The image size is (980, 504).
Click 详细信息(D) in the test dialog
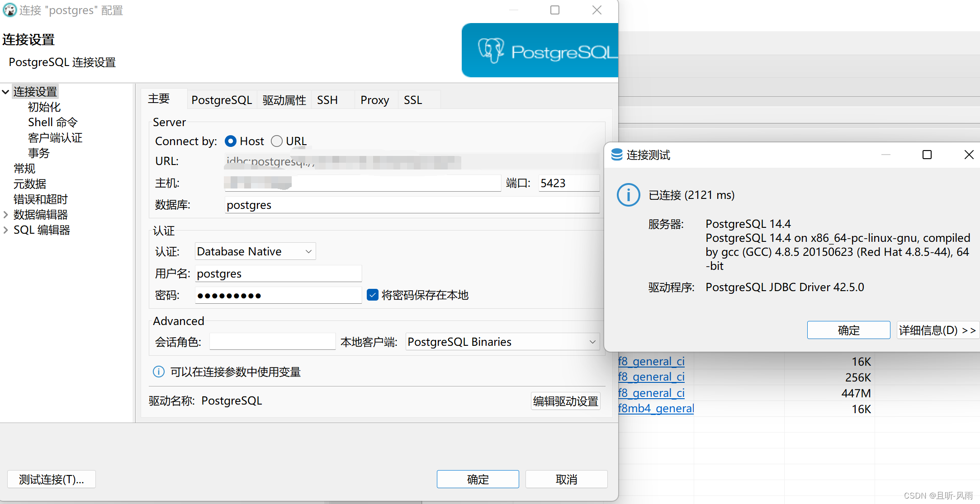(937, 330)
